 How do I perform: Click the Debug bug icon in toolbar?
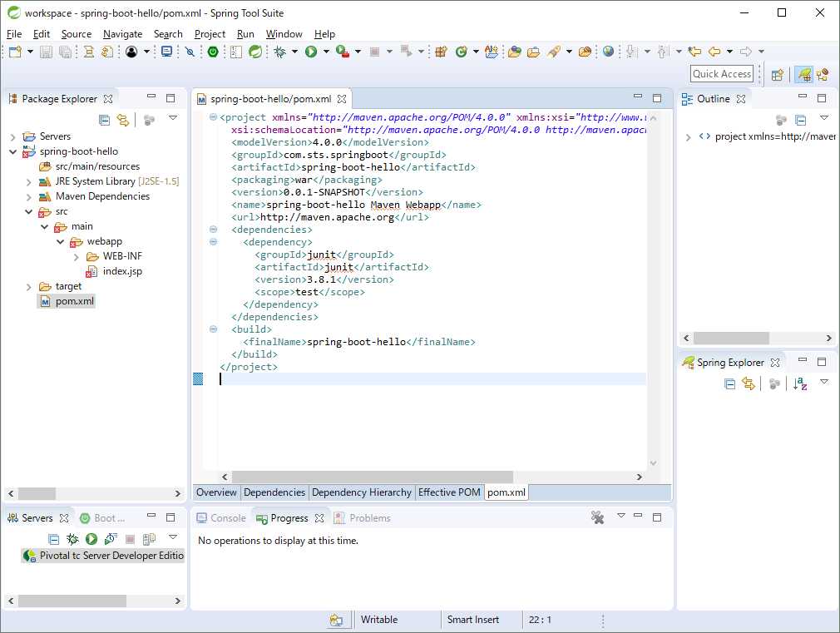point(279,52)
